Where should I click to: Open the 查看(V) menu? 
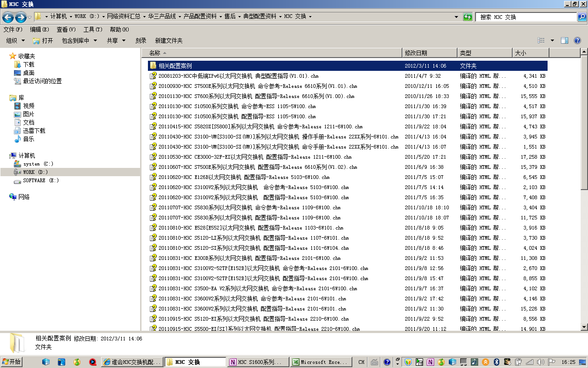coord(66,29)
